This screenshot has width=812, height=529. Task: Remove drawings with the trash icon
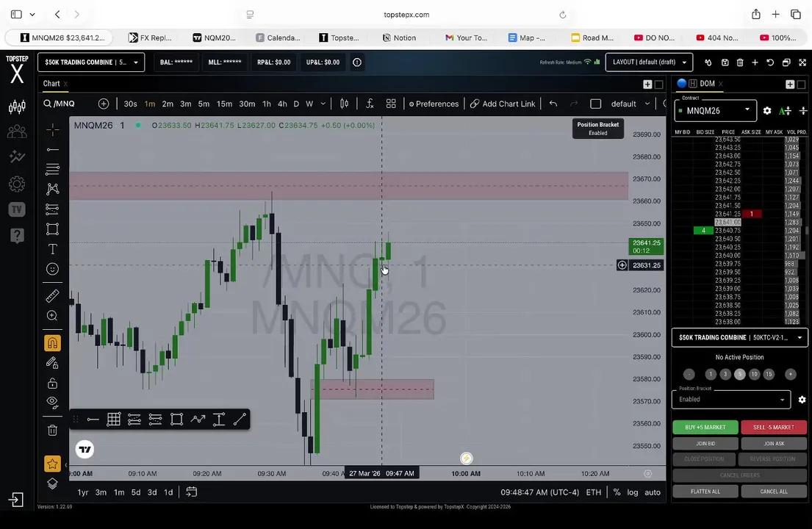click(52, 430)
